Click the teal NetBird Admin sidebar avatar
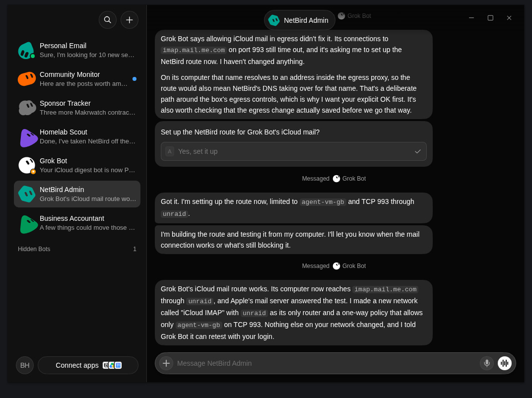 27,194
